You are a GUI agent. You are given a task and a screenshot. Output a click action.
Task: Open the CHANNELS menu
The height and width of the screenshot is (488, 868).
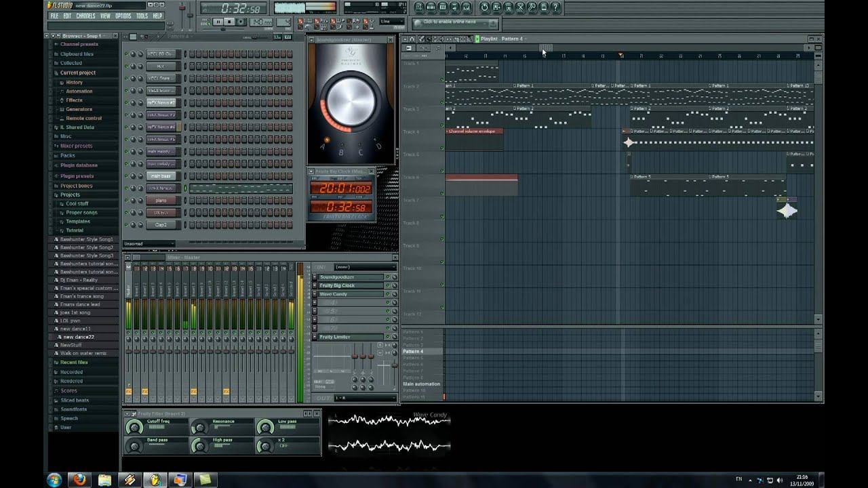(85, 16)
